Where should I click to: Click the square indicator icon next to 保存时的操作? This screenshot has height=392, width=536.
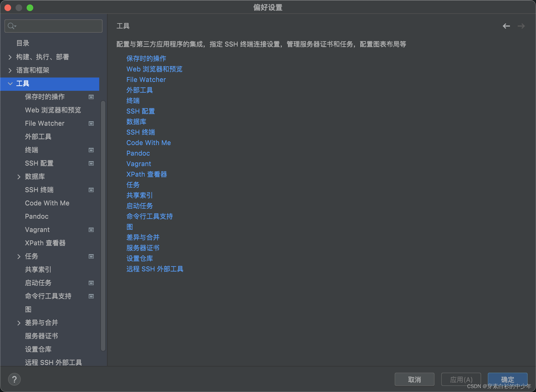(x=91, y=97)
